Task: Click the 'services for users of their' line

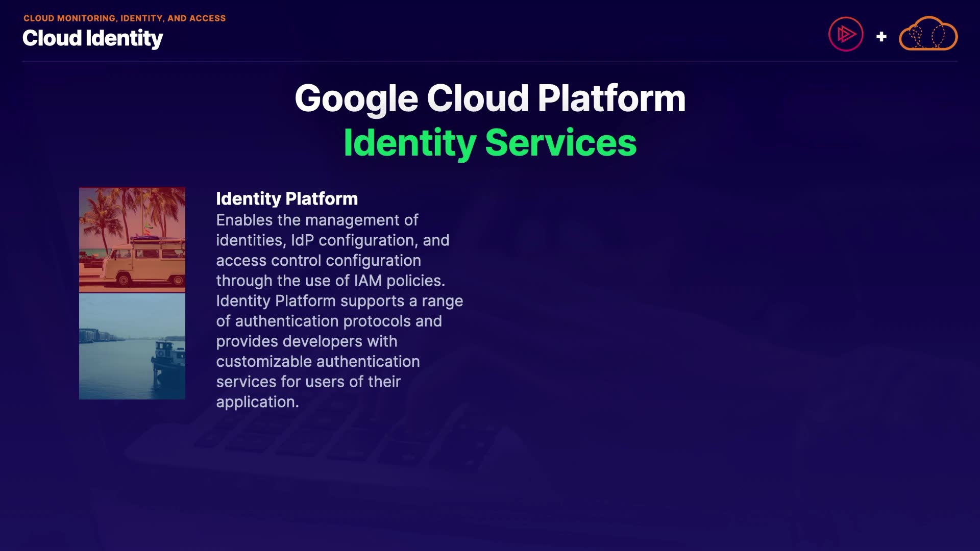Action: pos(308,382)
